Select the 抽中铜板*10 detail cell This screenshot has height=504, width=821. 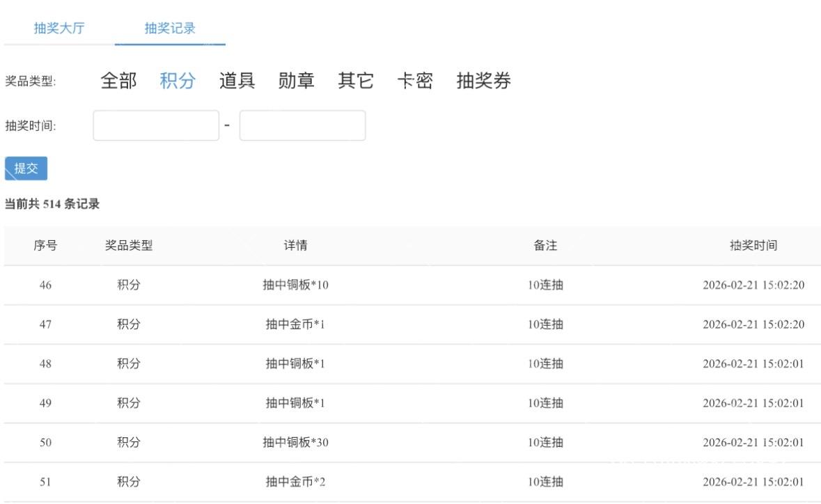(x=295, y=285)
